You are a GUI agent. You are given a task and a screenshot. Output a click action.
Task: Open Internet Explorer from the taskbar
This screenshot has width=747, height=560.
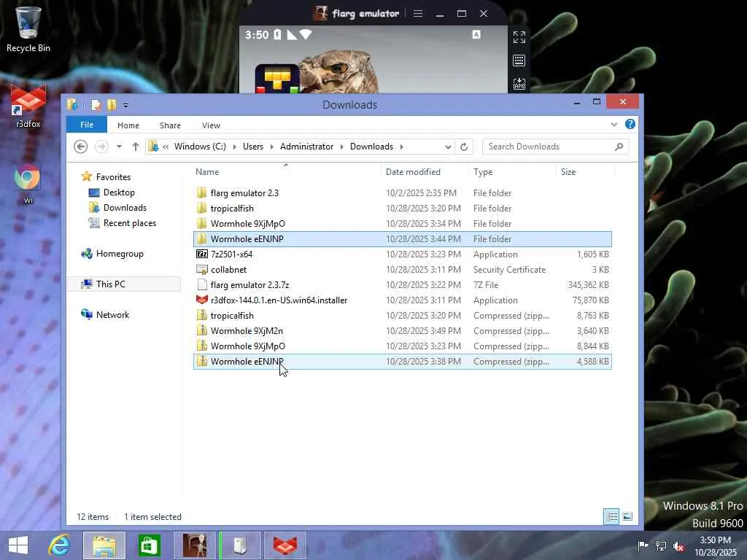click(x=59, y=545)
